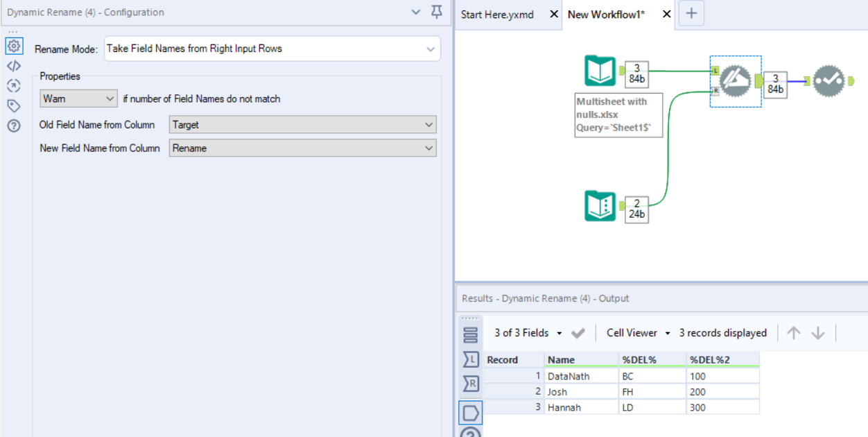The height and width of the screenshot is (437, 868).
Task: Switch to the Start Here.yxmd tab
Action: 498,14
